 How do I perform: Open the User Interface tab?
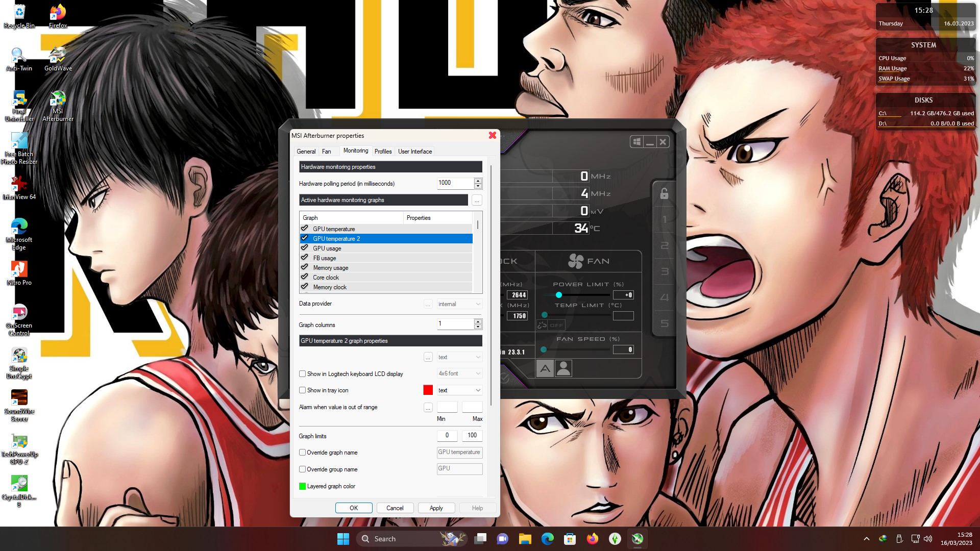pyautogui.click(x=414, y=152)
